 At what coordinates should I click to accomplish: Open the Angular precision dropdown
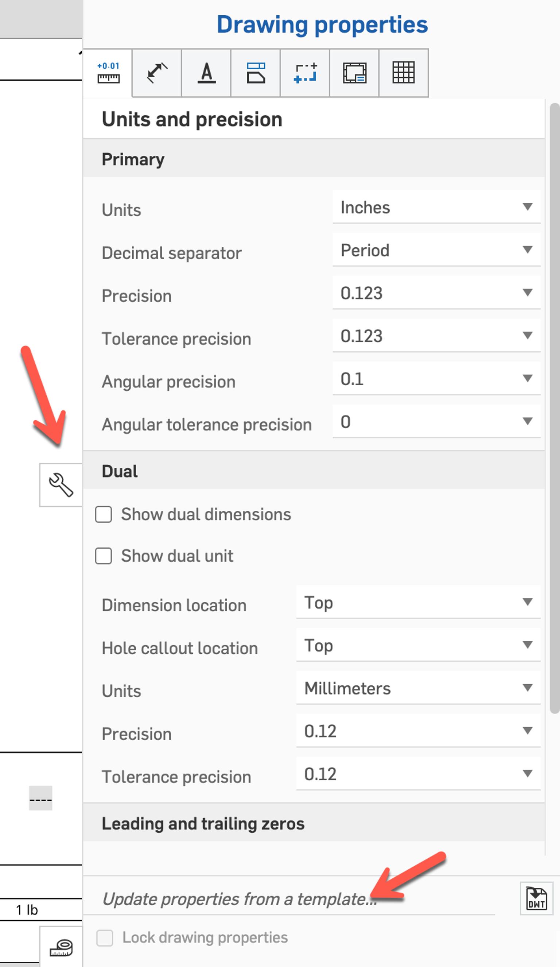[x=435, y=379]
